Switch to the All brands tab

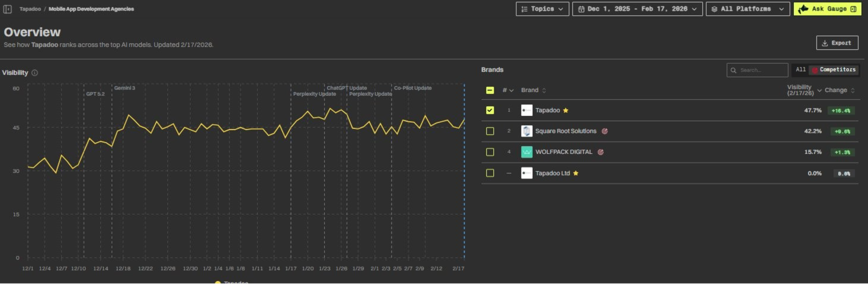(800, 70)
